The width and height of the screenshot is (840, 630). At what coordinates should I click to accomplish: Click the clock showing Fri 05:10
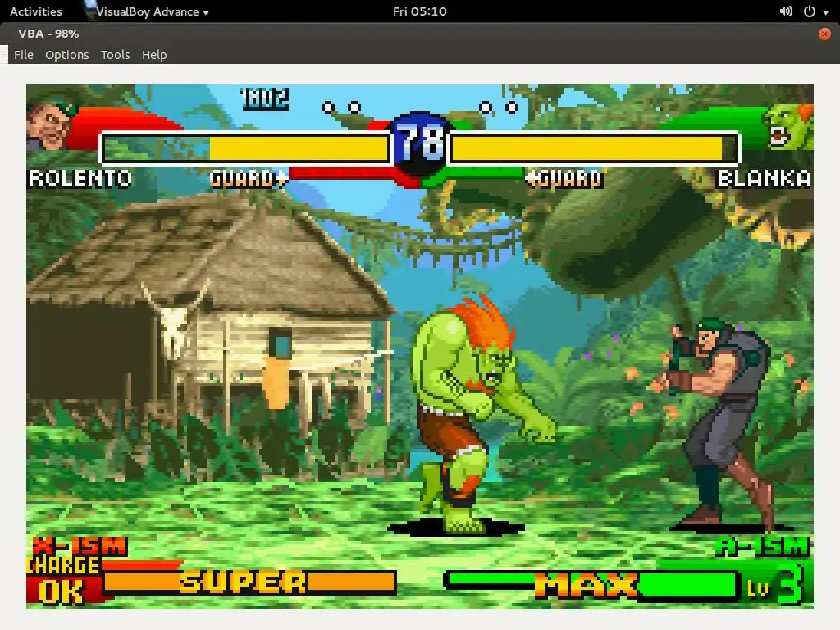pos(419,11)
